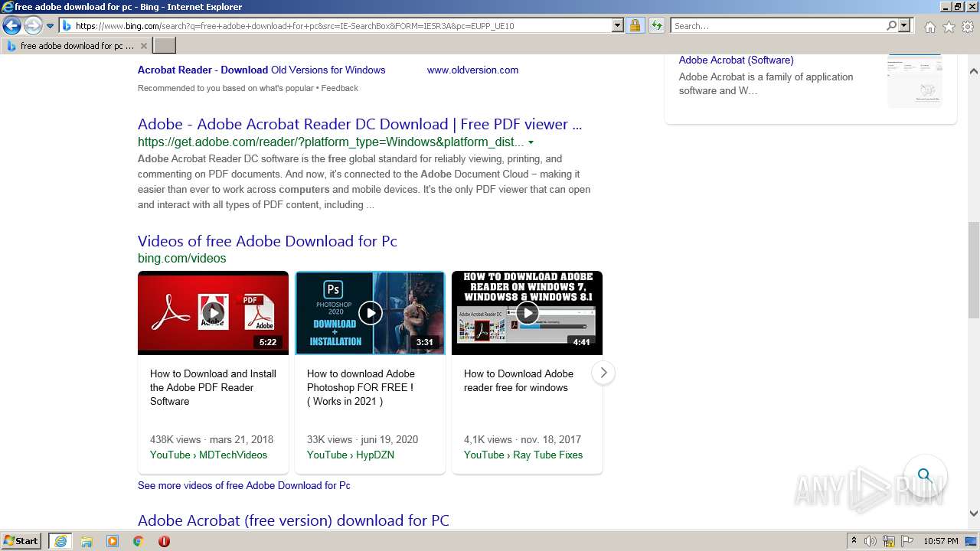This screenshot has height=551, width=980.
Task: Click the volume speaker tray icon
Action: pyautogui.click(x=871, y=541)
